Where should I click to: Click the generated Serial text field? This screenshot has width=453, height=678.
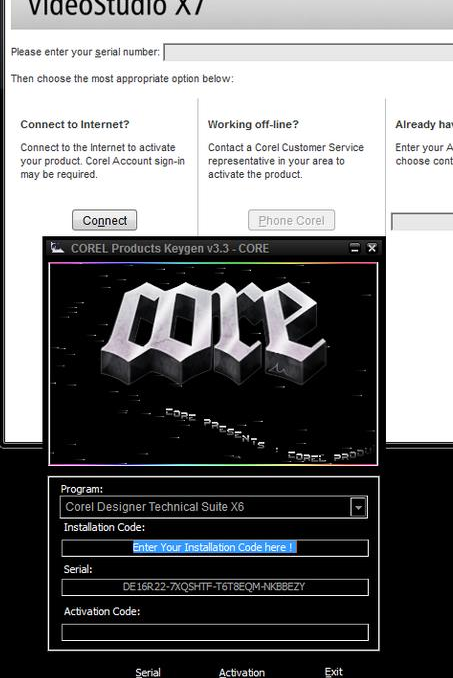tap(215, 587)
